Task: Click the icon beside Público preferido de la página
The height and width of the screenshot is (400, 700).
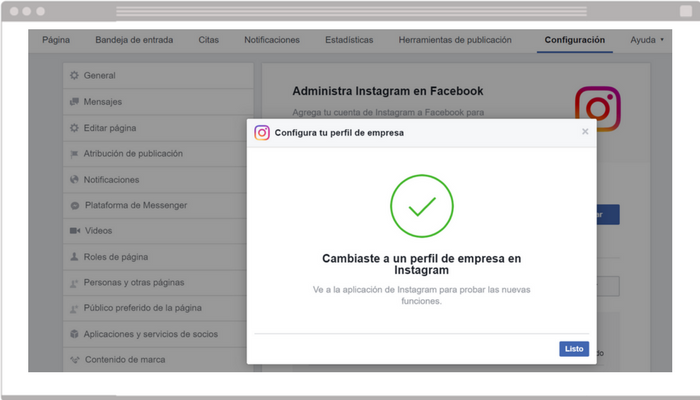Action: pos(74,308)
